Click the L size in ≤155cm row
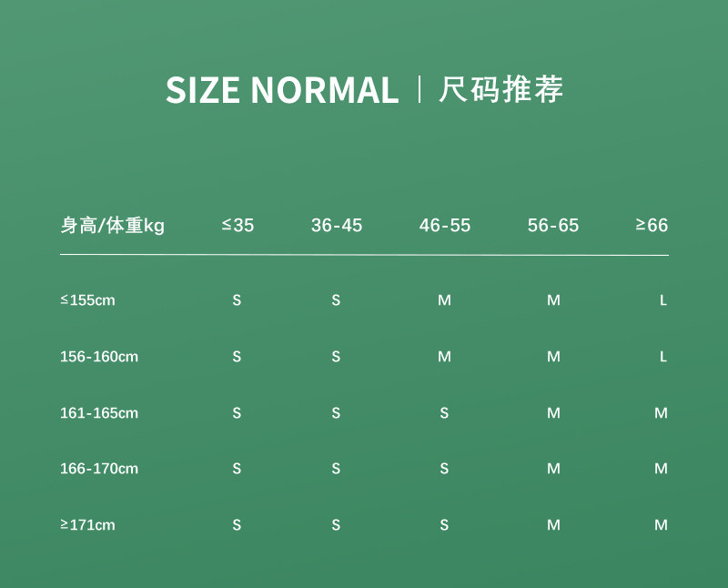The image size is (728, 588). coord(663,300)
